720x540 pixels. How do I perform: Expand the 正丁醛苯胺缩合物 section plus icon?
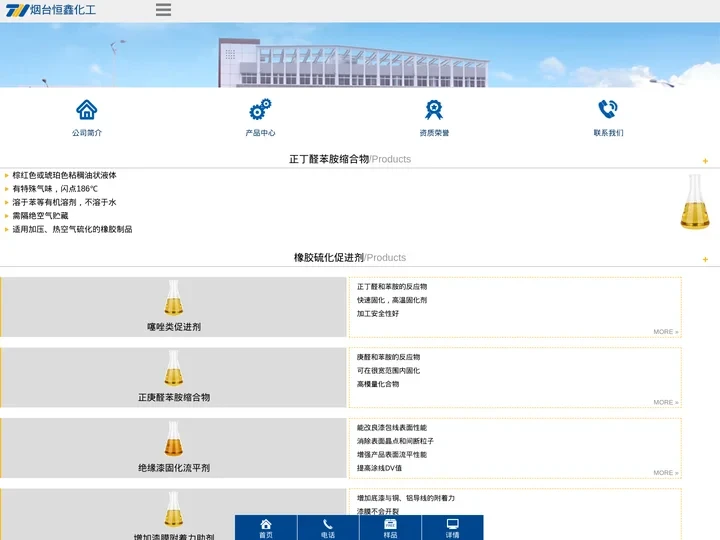coord(705,161)
